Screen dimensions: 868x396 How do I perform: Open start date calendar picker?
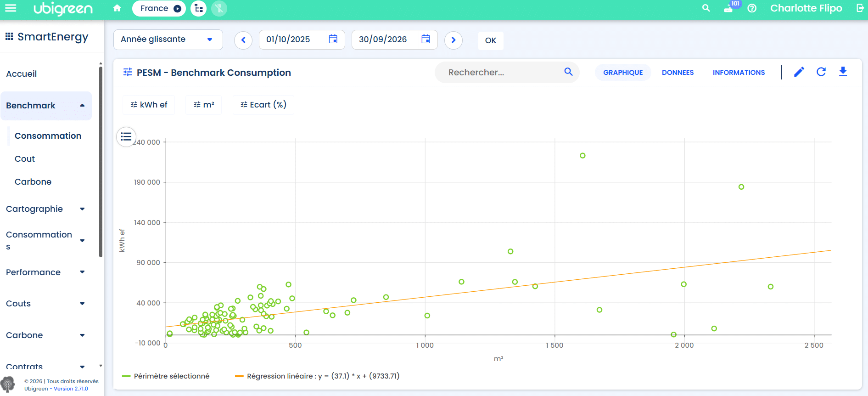(x=333, y=39)
